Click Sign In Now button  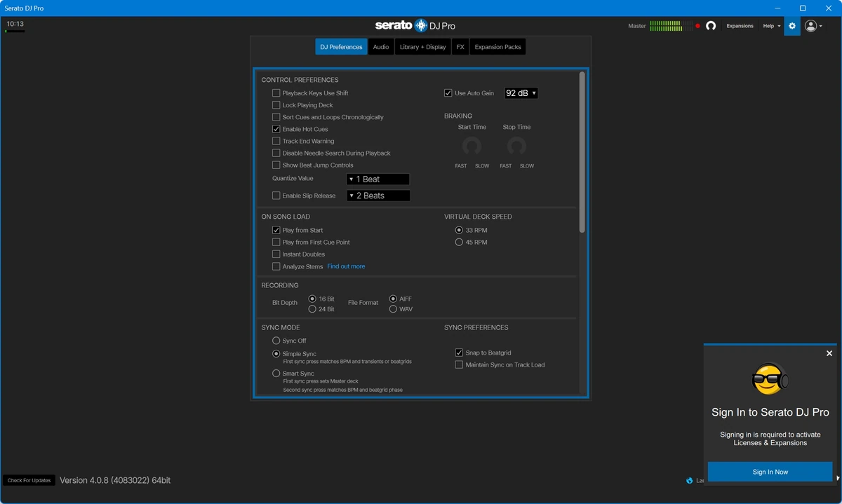(x=770, y=472)
